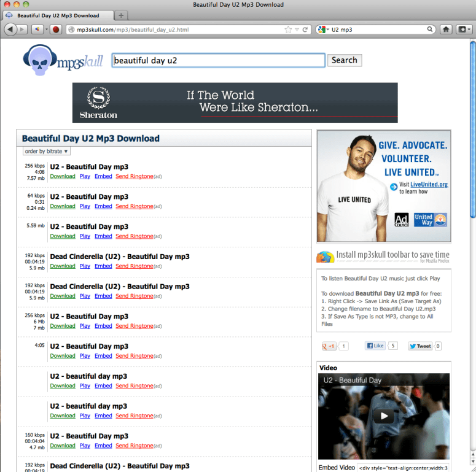The height and width of the screenshot is (472, 476).
Task: Click the red record button in the toolbar
Action: point(55,29)
